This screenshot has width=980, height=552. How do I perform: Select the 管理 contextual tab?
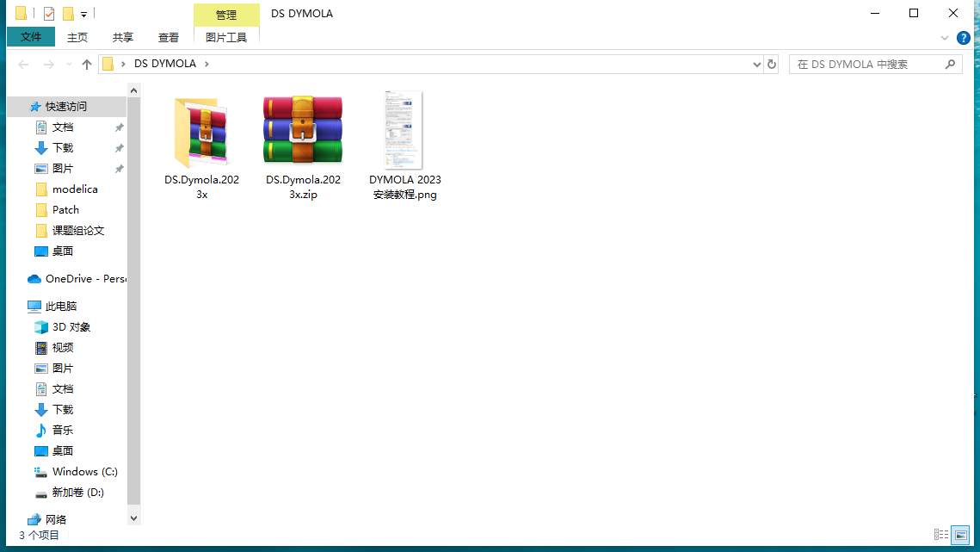click(226, 15)
